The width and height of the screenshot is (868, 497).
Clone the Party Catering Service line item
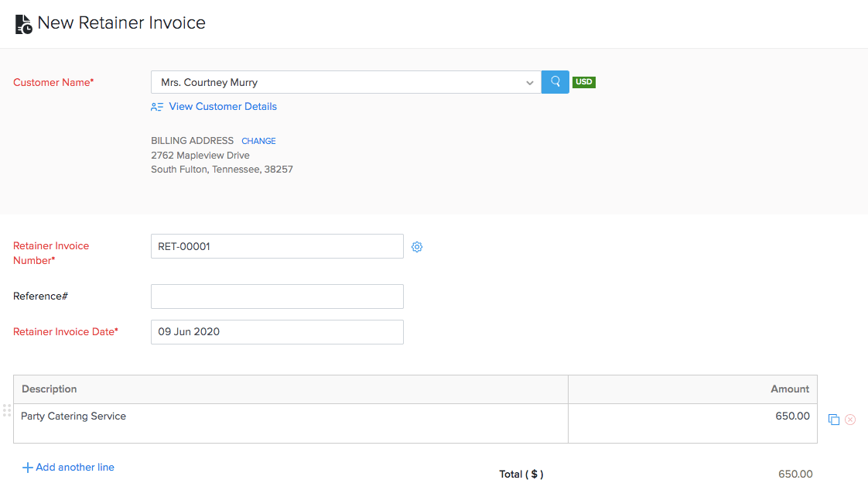tap(833, 419)
